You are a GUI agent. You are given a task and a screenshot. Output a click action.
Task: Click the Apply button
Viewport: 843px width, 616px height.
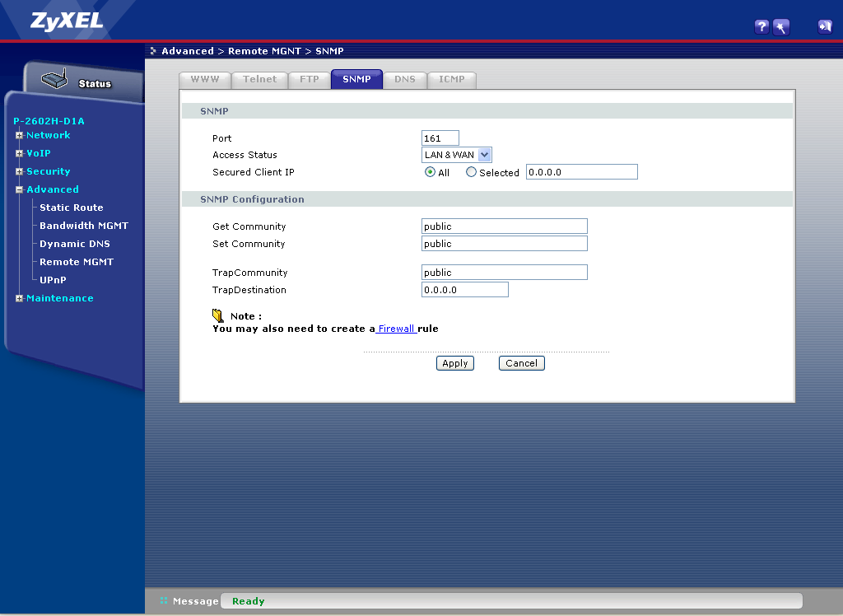pos(454,363)
